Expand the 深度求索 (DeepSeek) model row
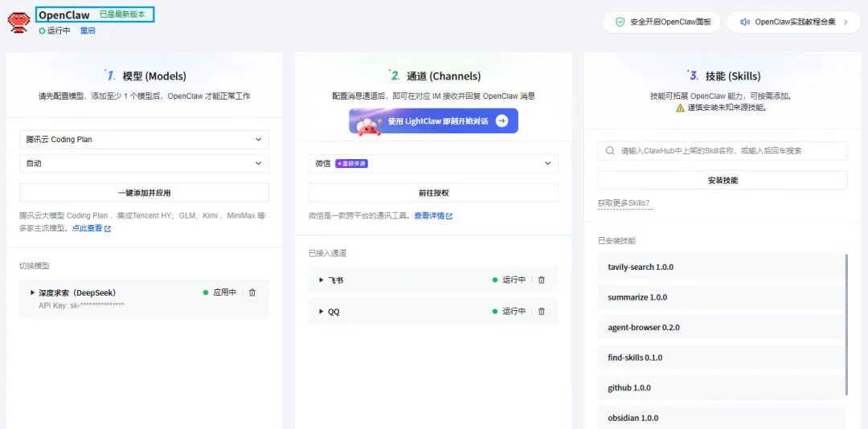Viewport: 868px width, 429px height. point(33,292)
